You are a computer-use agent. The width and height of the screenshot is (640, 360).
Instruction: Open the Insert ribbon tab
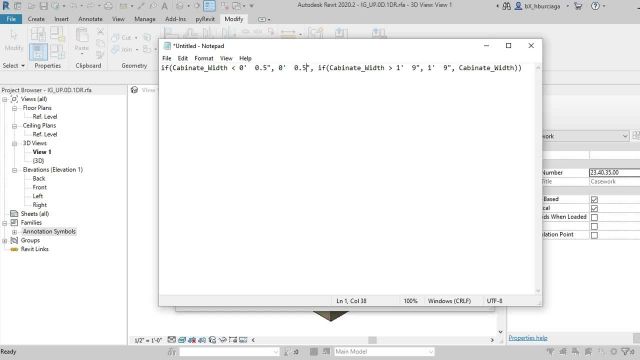point(61,19)
